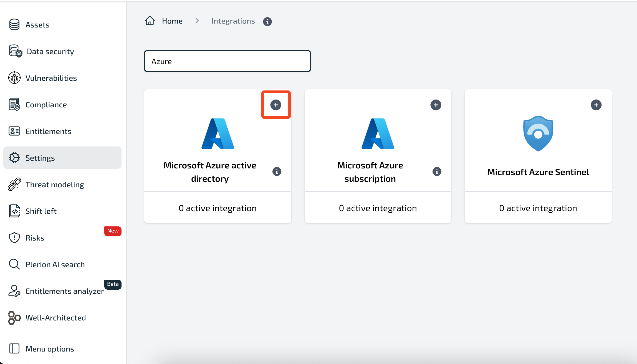The width and height of the screenshot is (637, 364).
Task: Click the New badge beside Risks
Action: [x=113, y=231]
